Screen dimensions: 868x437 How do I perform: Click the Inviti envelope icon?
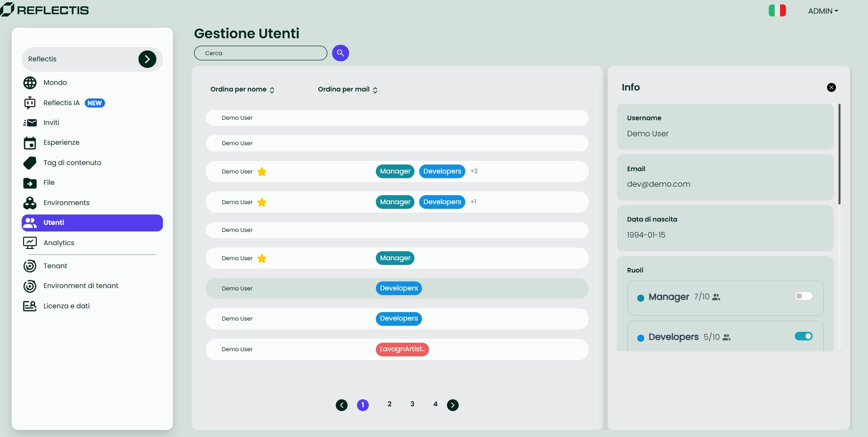click(x=30, y=123)
